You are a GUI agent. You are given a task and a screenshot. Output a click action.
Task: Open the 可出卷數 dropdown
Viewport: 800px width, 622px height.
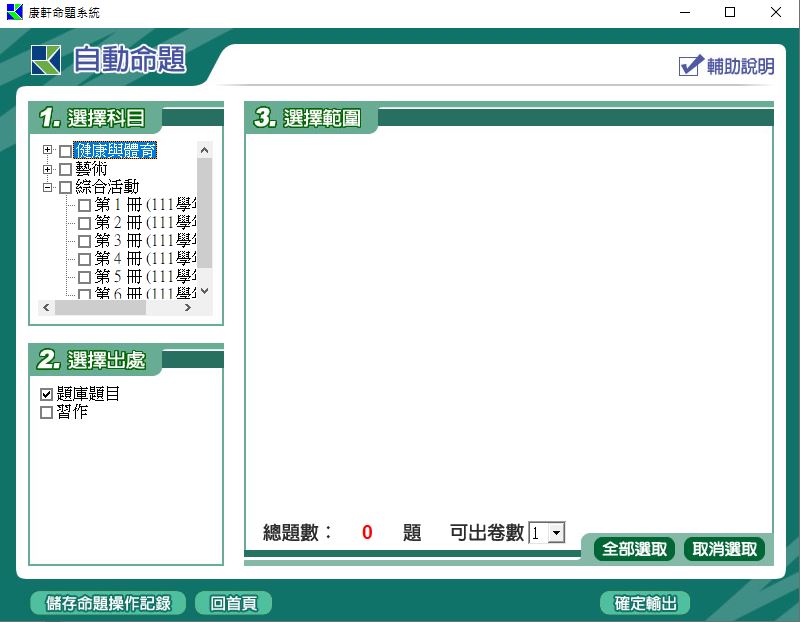(x=557, y=534)
